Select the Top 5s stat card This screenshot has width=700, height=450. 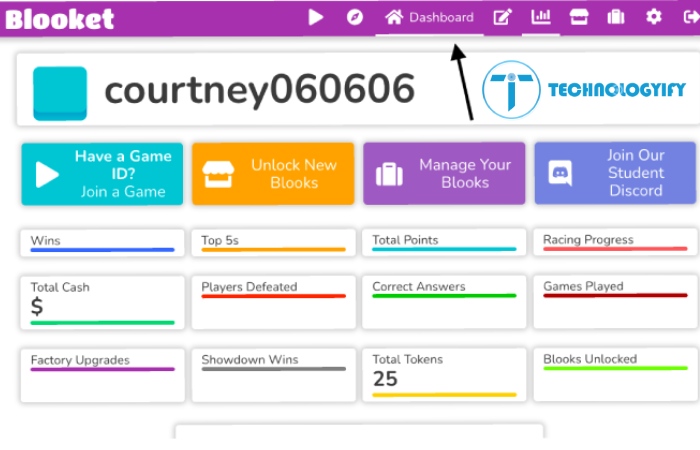pyautogui.click(x=273, y=242)
